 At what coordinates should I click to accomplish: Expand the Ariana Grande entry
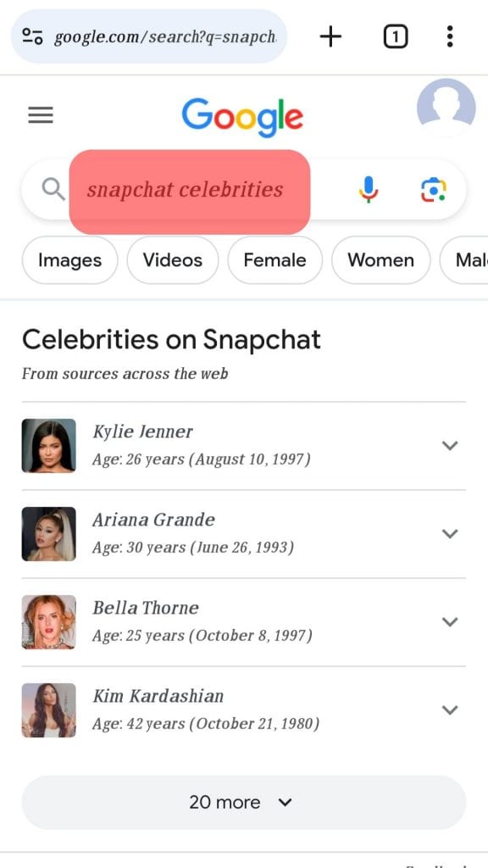[450, 533]
